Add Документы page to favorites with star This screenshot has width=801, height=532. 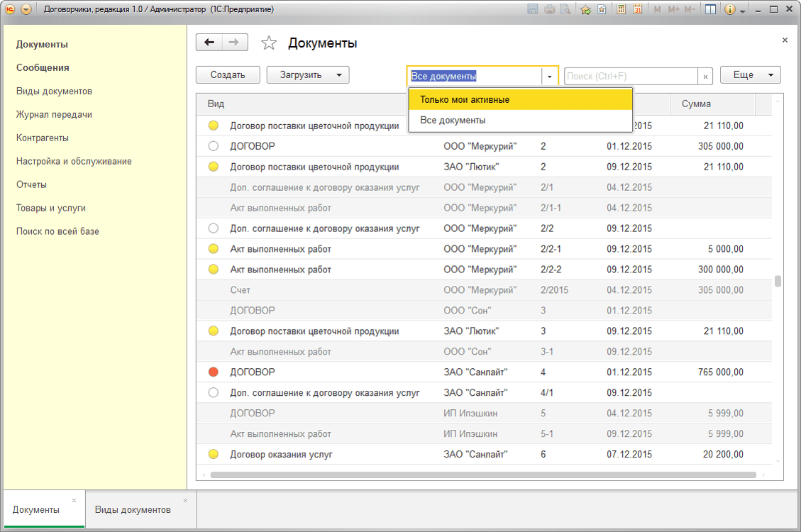pyautogui.click(x=269, y=43)
